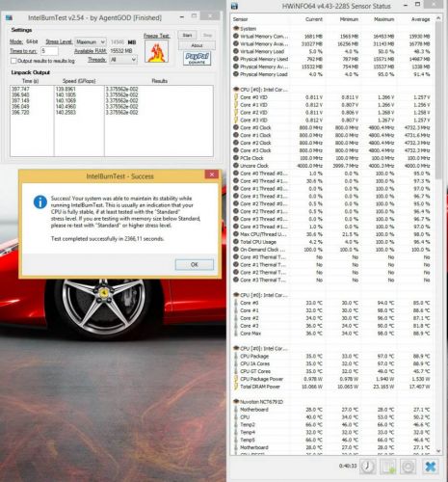Screen dimensions: 448x482
Task: Select the 397.747 row in Linpack Output
Action: [112, 89]
